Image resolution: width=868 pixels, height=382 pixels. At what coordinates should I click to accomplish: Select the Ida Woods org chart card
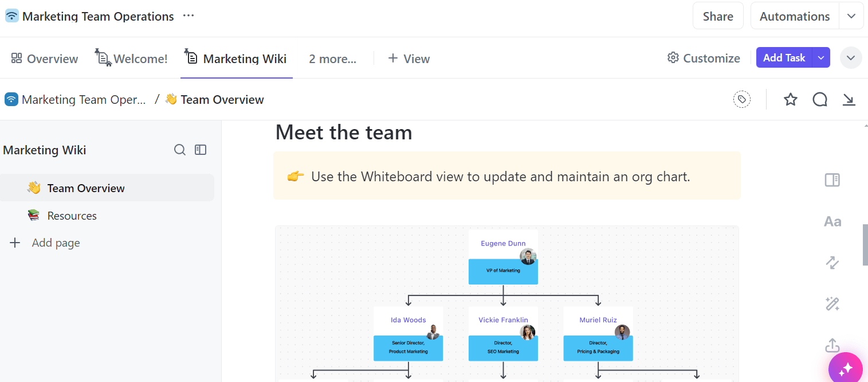(x=409, y=334)
